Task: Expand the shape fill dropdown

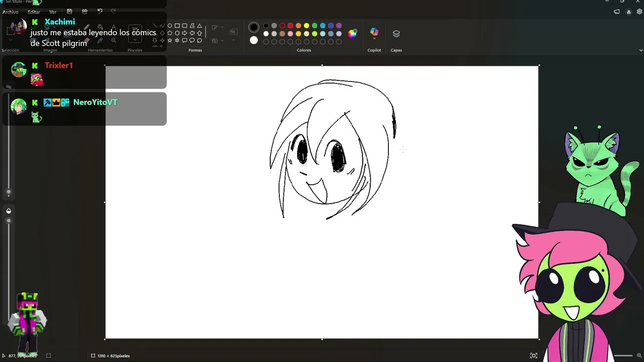Action: 222,40
